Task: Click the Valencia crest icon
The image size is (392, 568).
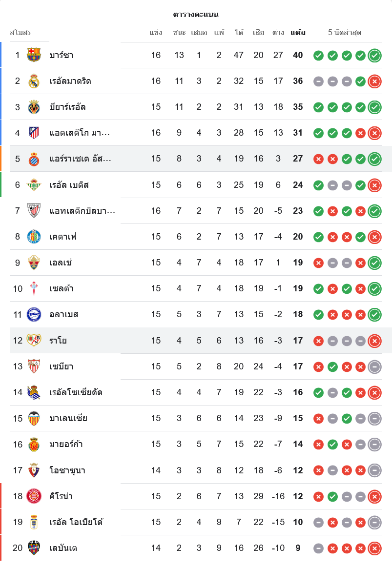Action: point(34,418)
